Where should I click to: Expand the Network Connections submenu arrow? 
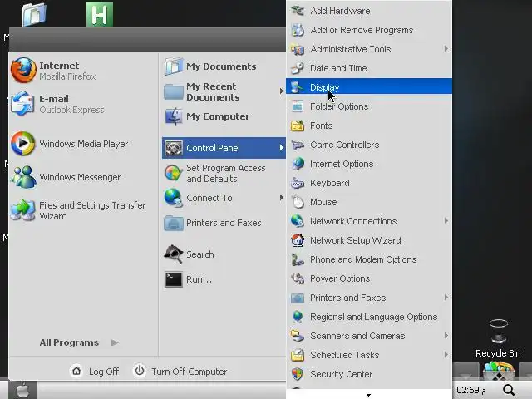click(446, 221)
